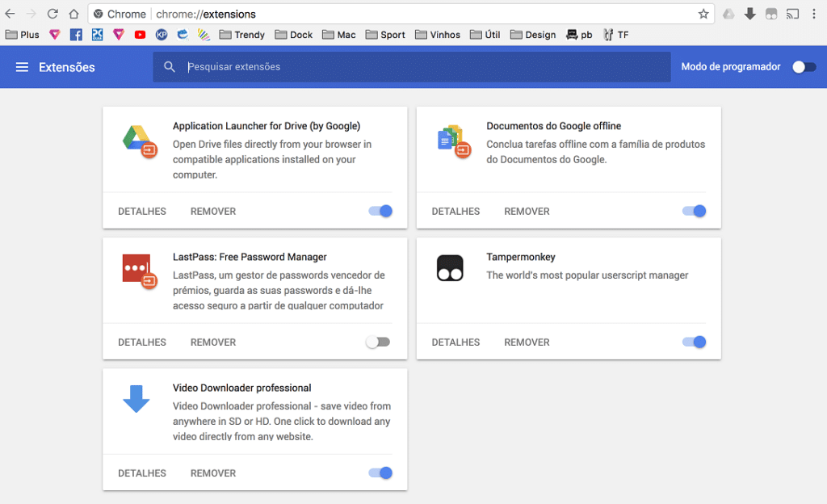Click the 'Tampermonkey' extension name
827x504 pixels.
[x=521, y=257]
